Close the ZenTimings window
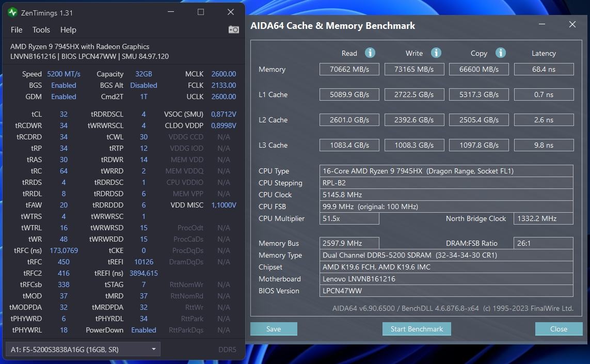The width and height of the screenshot is (590, 364). tap(231, 12)
